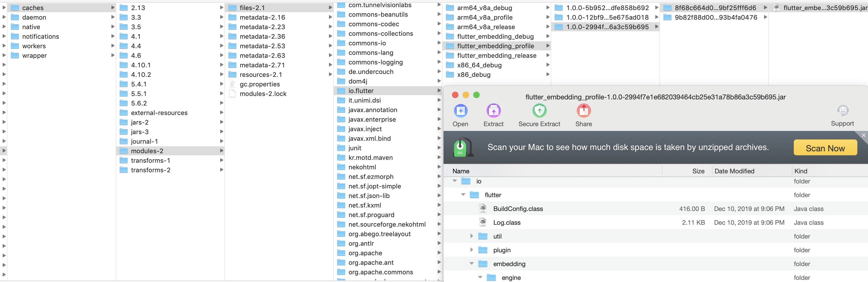Image resolution: width=868 pixels, height=282 pixels.
Task: Collapse the io folder in the archive list
Action: tap(454, 181)
